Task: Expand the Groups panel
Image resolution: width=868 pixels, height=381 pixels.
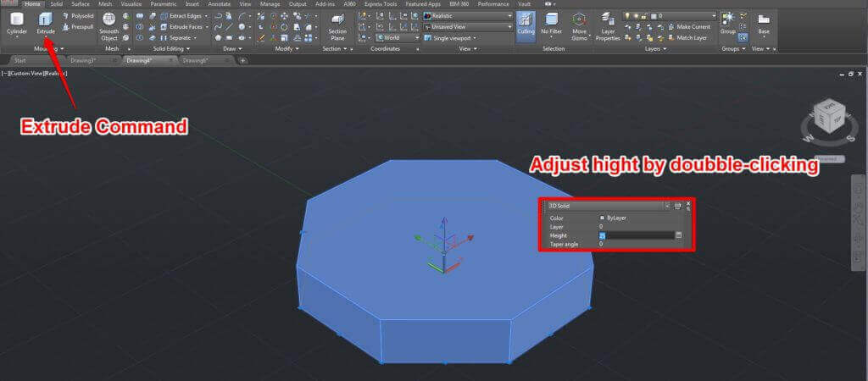Action: click(733, 48)
